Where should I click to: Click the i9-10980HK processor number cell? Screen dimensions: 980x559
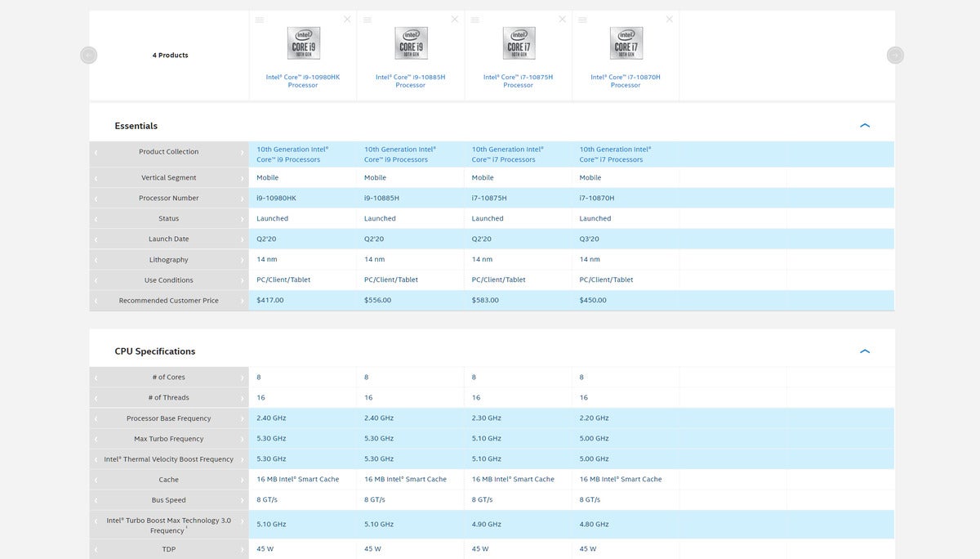[277, 198]
